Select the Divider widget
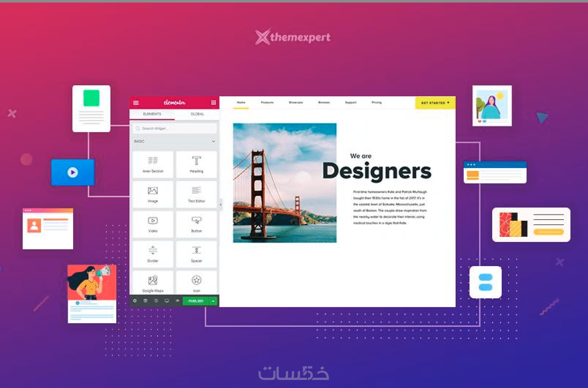 click(x=153, y=254)
